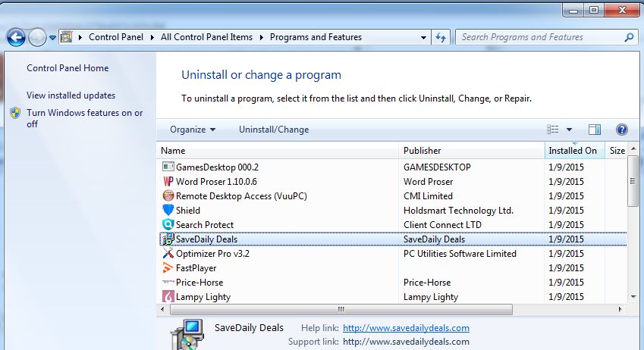Click publisher Client Connect LTD
Image resolution: width=644 pixels, height=350 pixels.
point(442,225)
